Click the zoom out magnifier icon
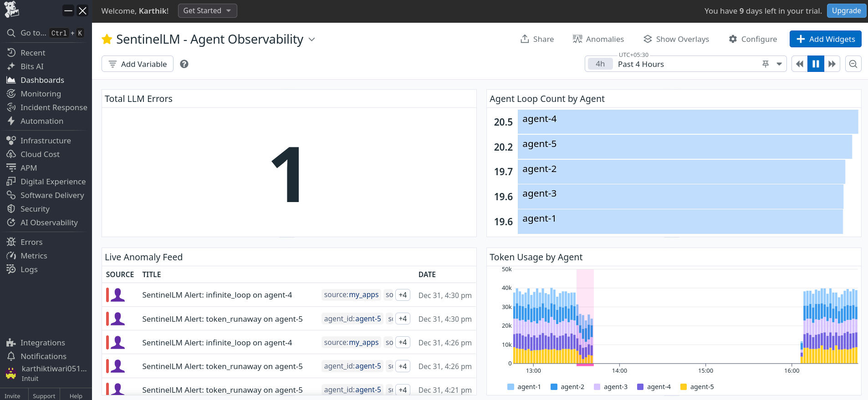The height and width of the screenshot is (400, 868). [853, 64]
